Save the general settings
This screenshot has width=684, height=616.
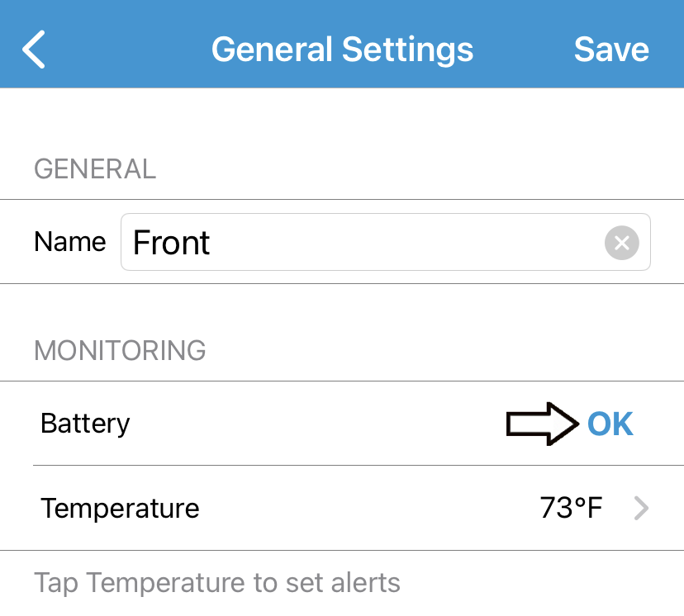click(611, 50)
